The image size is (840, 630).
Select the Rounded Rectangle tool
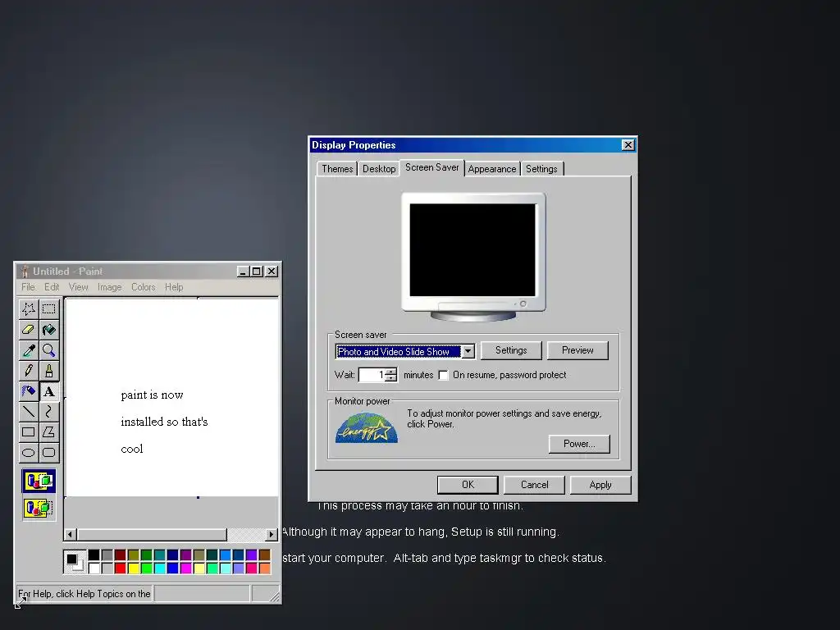[x=48, y=453]
